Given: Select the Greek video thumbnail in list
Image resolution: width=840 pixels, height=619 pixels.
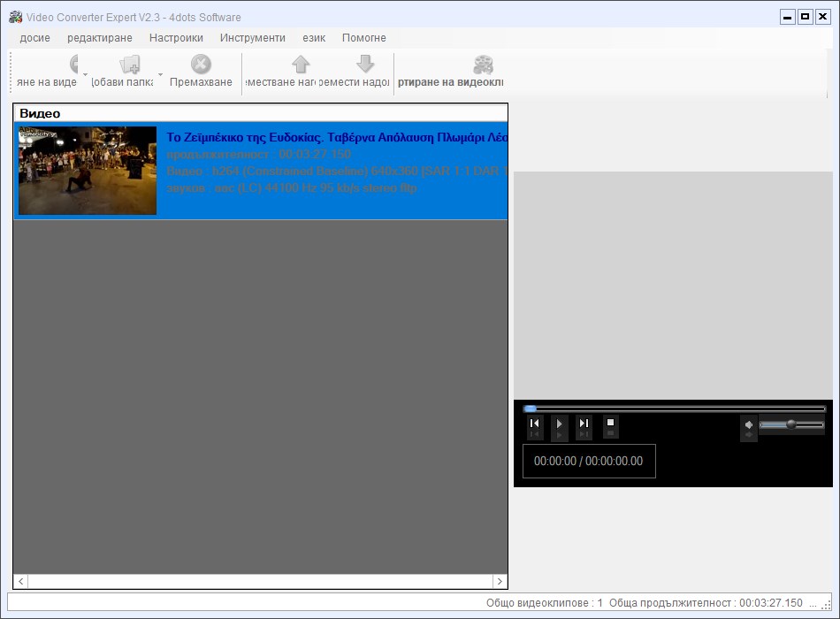Looking at the screenshot, I should [88, 171].
